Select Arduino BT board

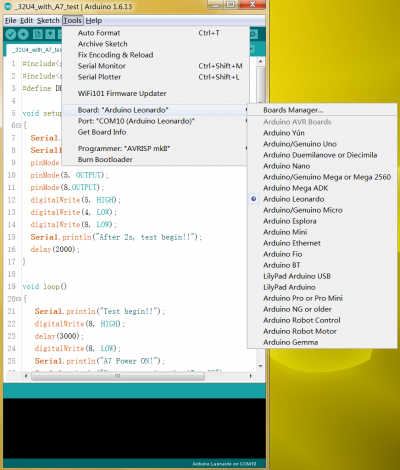click(322, 265)
